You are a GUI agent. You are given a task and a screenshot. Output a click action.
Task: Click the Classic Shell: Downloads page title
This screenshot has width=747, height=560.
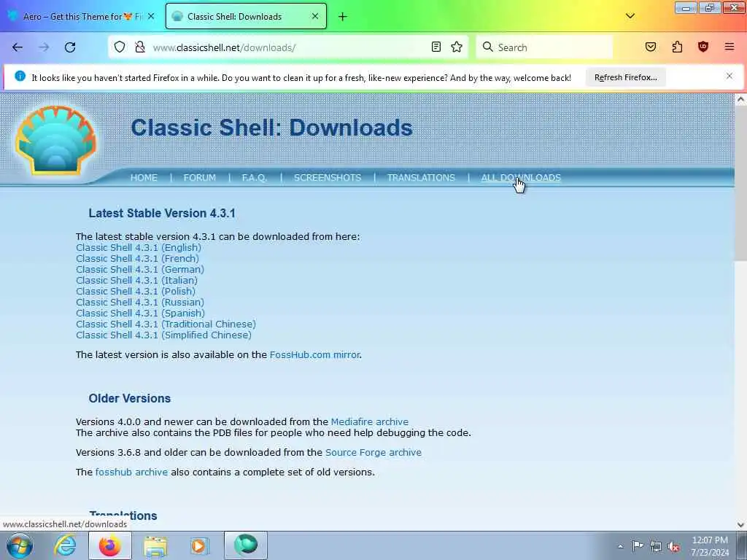[271, 128]
